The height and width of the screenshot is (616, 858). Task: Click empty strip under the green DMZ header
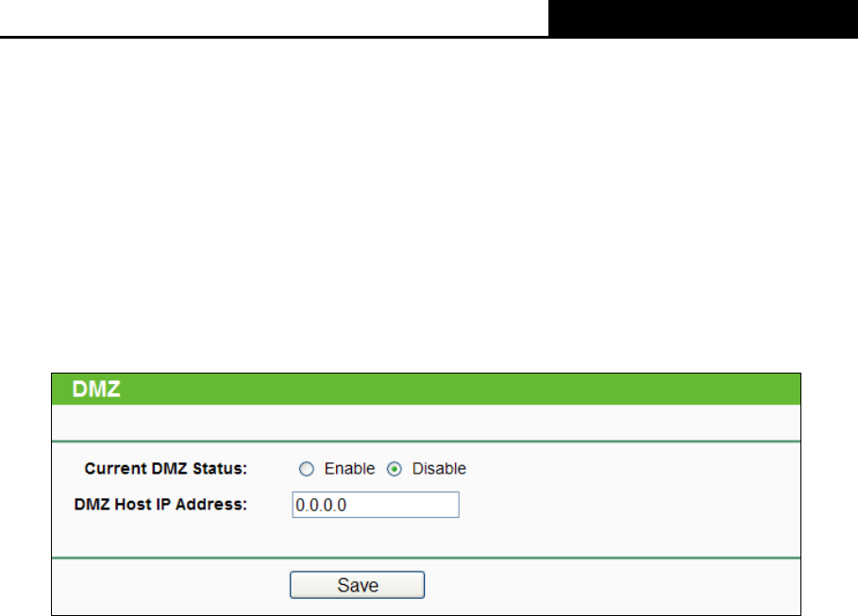point(426,422)
